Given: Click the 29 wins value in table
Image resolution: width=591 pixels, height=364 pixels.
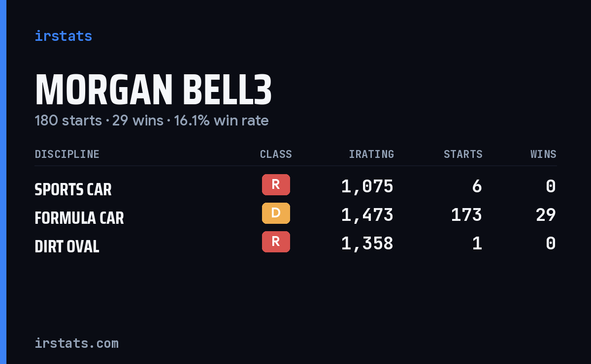Looking at the screenshot, I should point(546,215).
